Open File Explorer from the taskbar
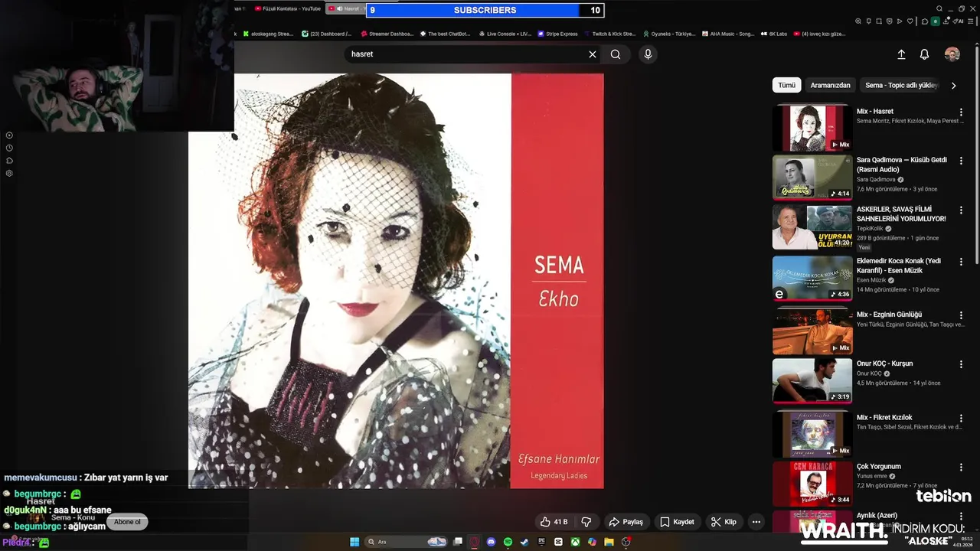 point(609,542)
